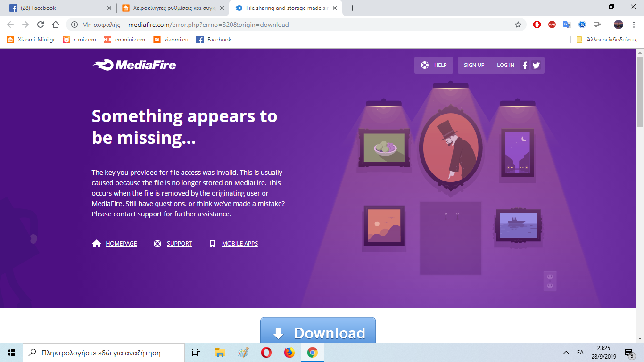The height and width of the screenshot is (362, 644).
Task: Open the Windows notification center
Action: tap(629, 353)
